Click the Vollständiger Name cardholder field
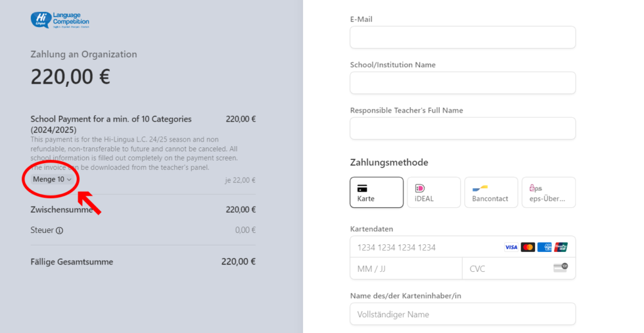 462,314
